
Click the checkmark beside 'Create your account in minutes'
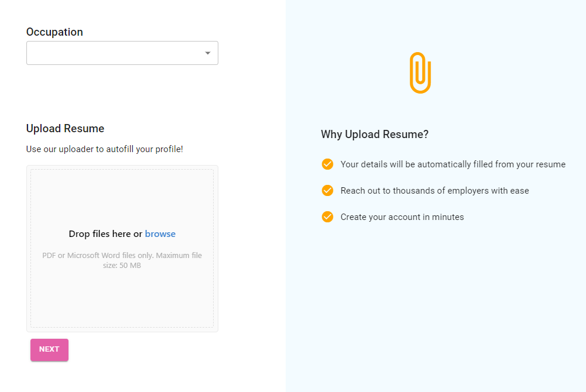(327, 217)
